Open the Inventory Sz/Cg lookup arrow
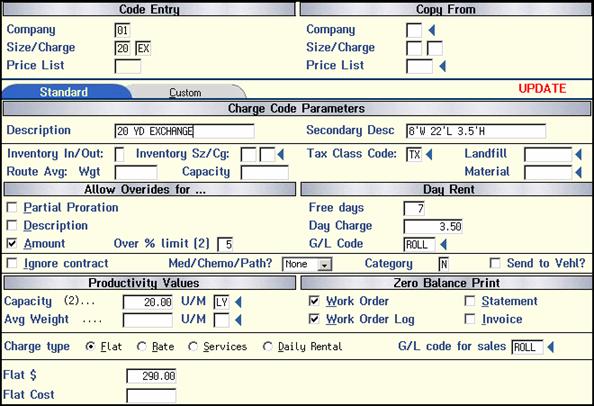The width and height of the screenshot is (594, 406). coord(280,155)
